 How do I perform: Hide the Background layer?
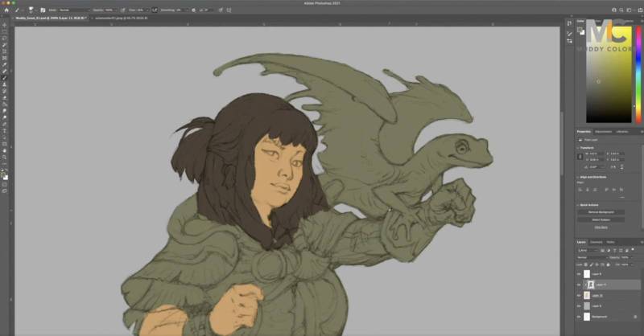tap(578, 317)
